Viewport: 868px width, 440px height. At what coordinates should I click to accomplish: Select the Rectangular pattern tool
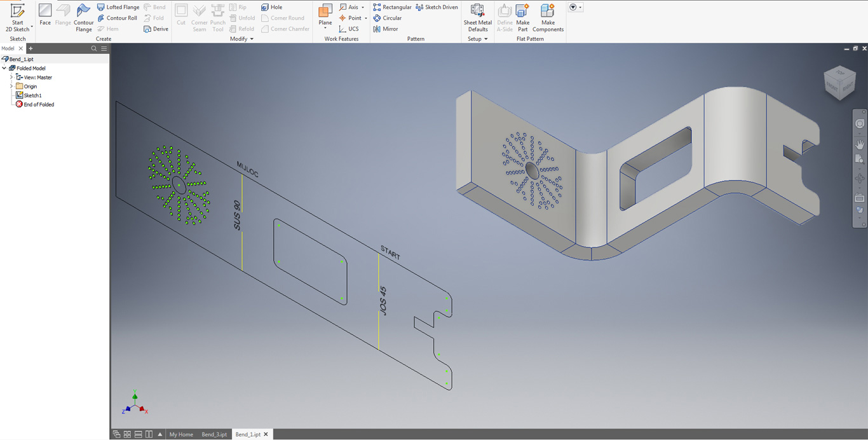tap(392, 7)
